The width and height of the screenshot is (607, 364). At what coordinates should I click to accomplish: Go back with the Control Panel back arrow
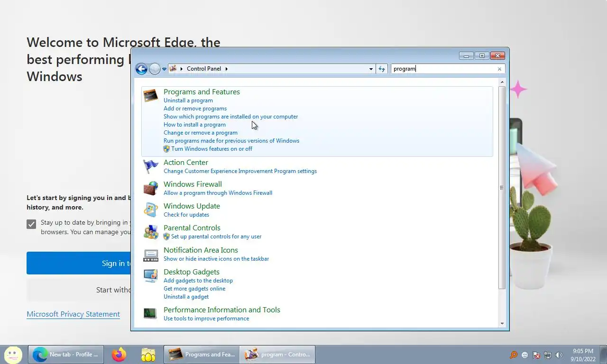pos(141,69)
